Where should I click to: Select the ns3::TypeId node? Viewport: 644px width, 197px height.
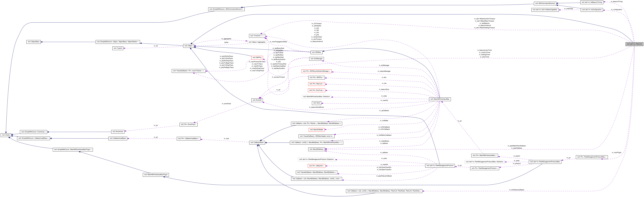(x=118, y=48)
